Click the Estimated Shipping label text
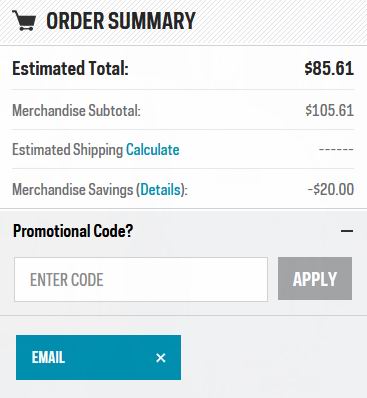Screen dimensions: 367x398 pos(68,150)
